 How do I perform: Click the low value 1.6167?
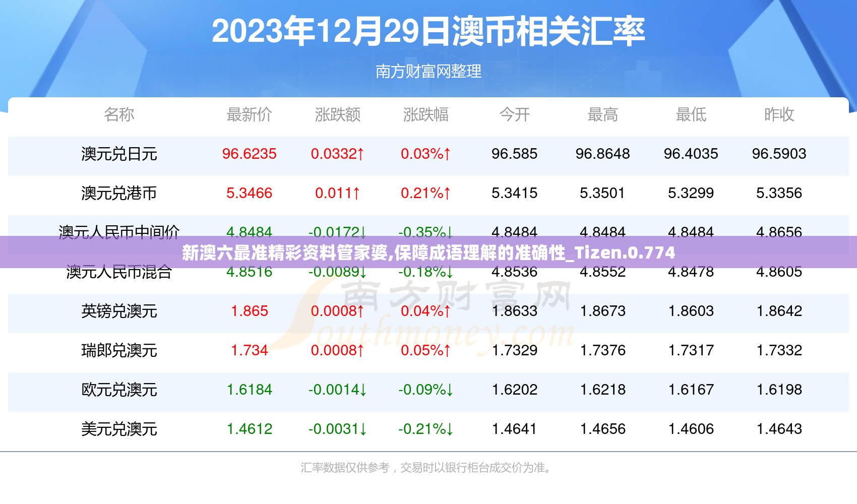[x=691, y=390]
